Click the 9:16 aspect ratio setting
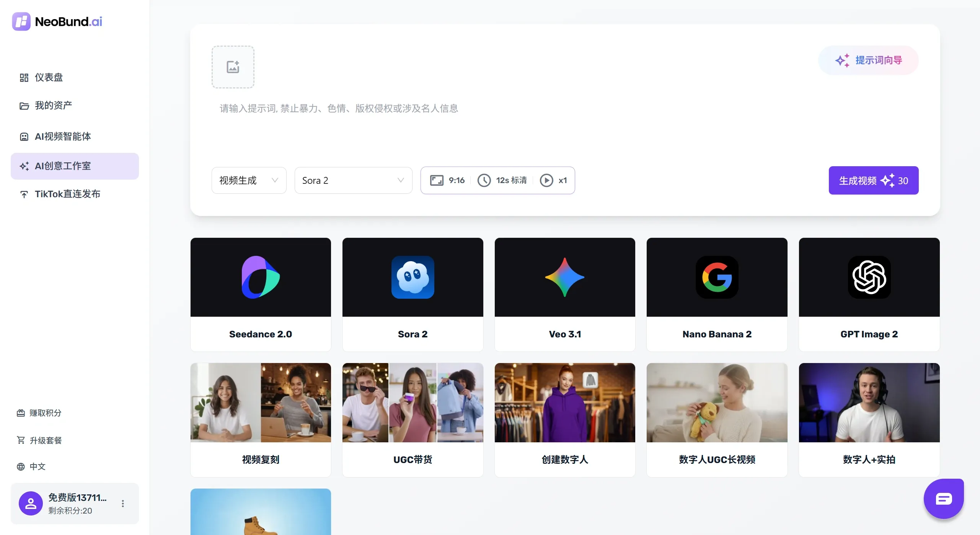 click(x=447, y=180)
